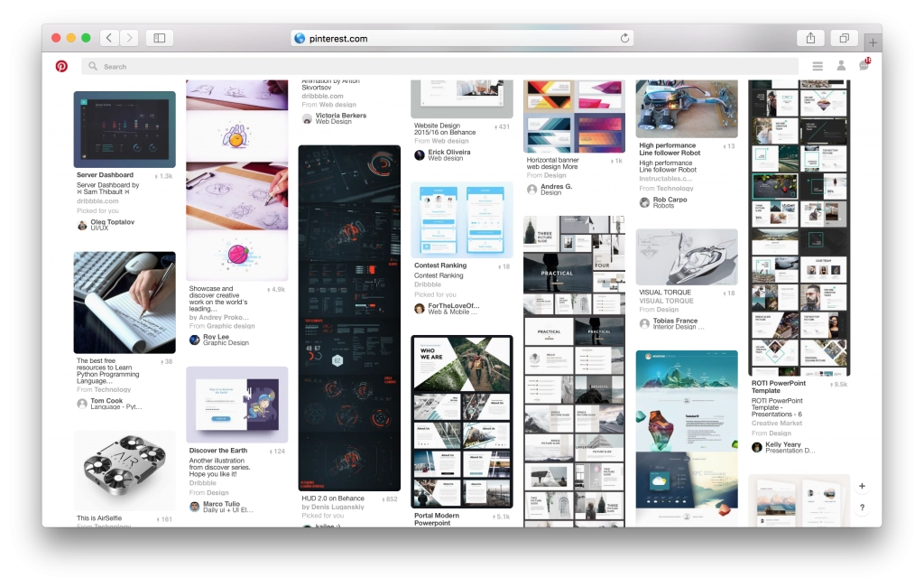The width and height of the screenshot is (924, 587).
Task: Show all tabs overview icon
Action: (844, 38)
